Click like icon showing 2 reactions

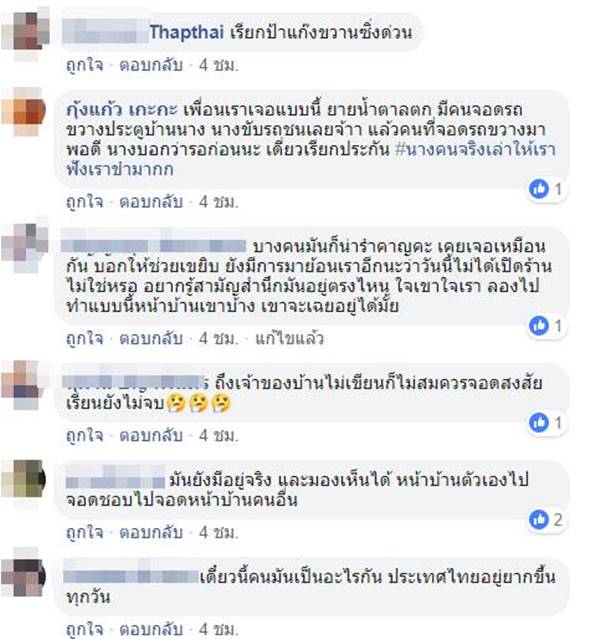[x=539, y=519]
